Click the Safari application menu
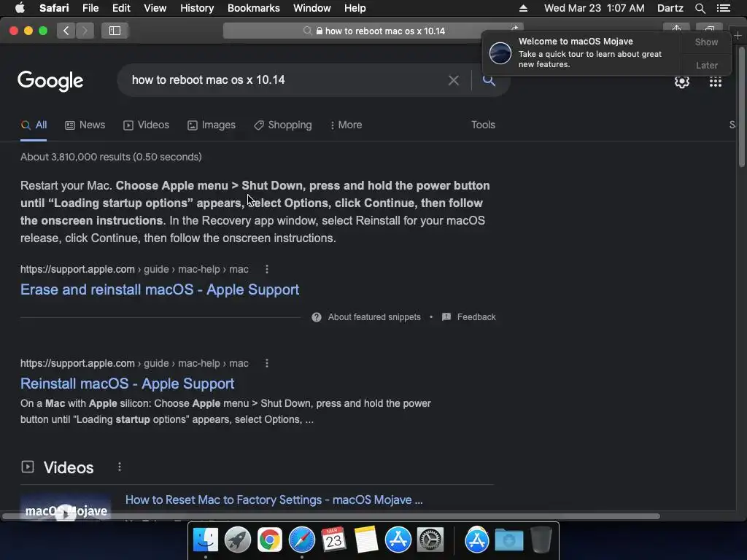This screenshot has height=560, width=747. (x=54, y=8)
